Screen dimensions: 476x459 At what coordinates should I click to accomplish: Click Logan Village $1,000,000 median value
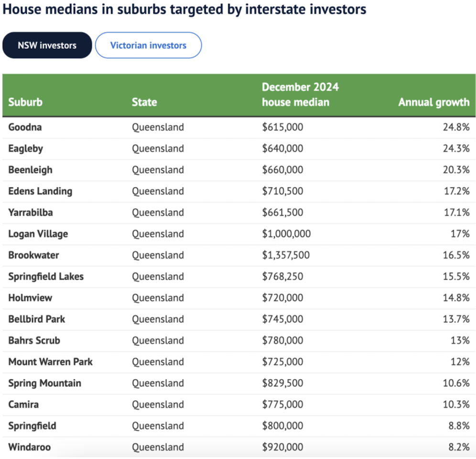tap(286, 234)
